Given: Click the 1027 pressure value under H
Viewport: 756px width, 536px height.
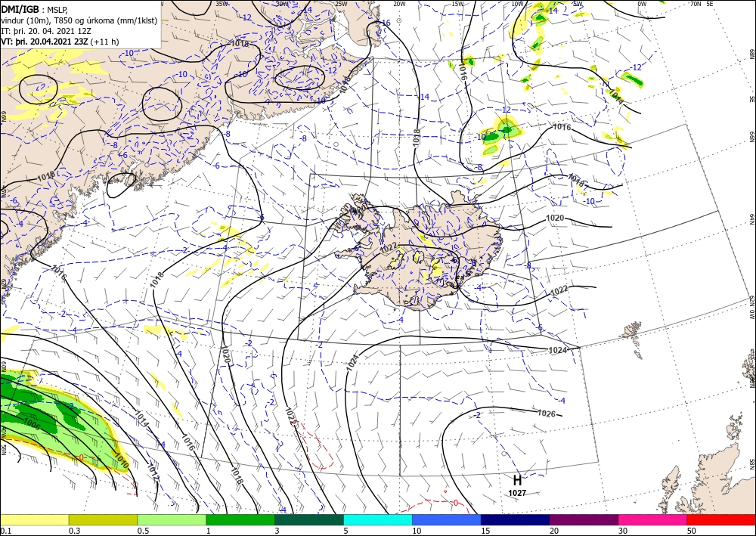Looking at the screenshot, I should click(517, 493).
